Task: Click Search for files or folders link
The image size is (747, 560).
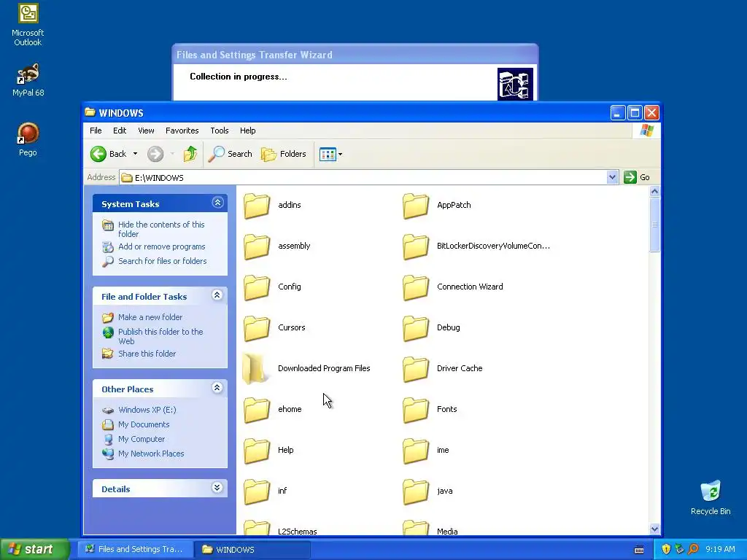Action: coord(163,261)
